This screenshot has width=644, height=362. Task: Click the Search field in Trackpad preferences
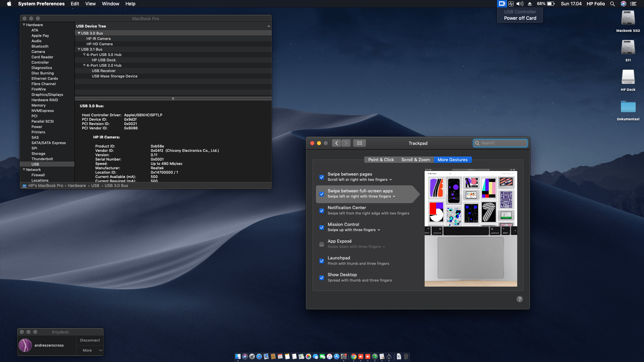point(500,143)
